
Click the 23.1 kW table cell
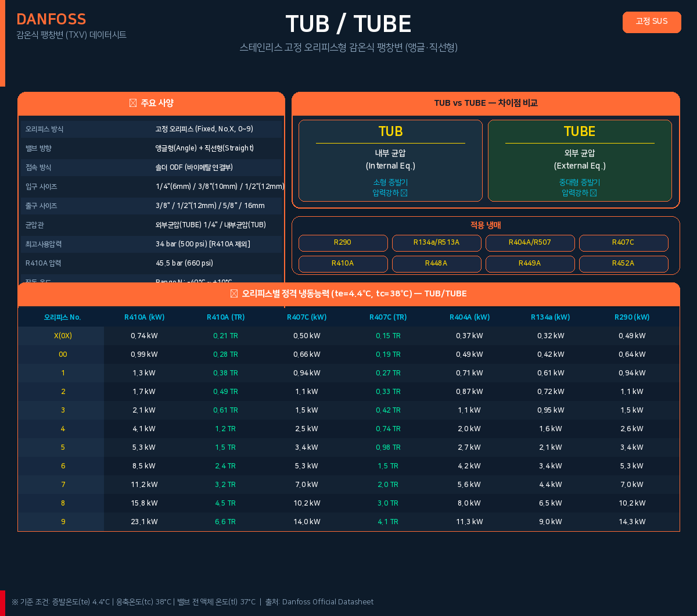pyautogui.click(x=145, y=522)
